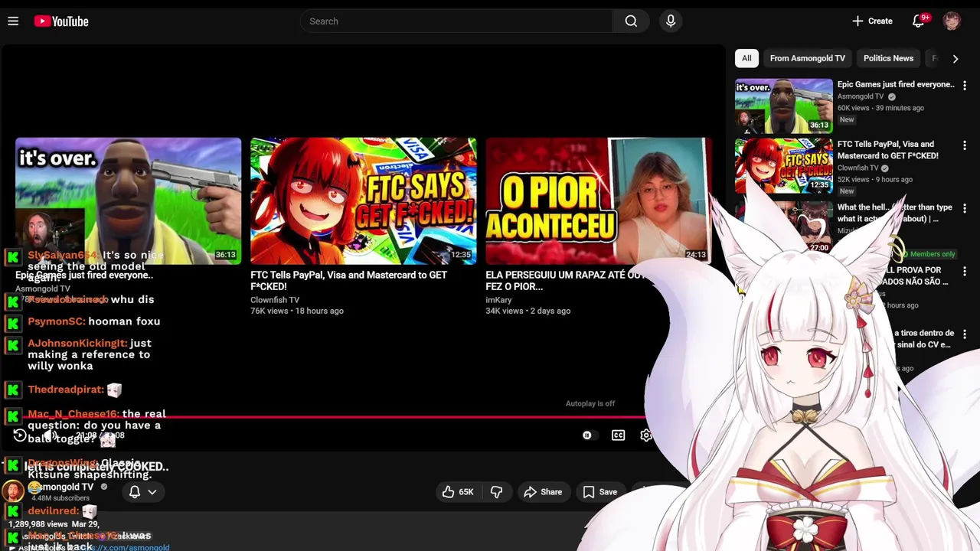Like the video with 65K likes
The width and height of the screenshot is (980, 551).
[457, 492]
